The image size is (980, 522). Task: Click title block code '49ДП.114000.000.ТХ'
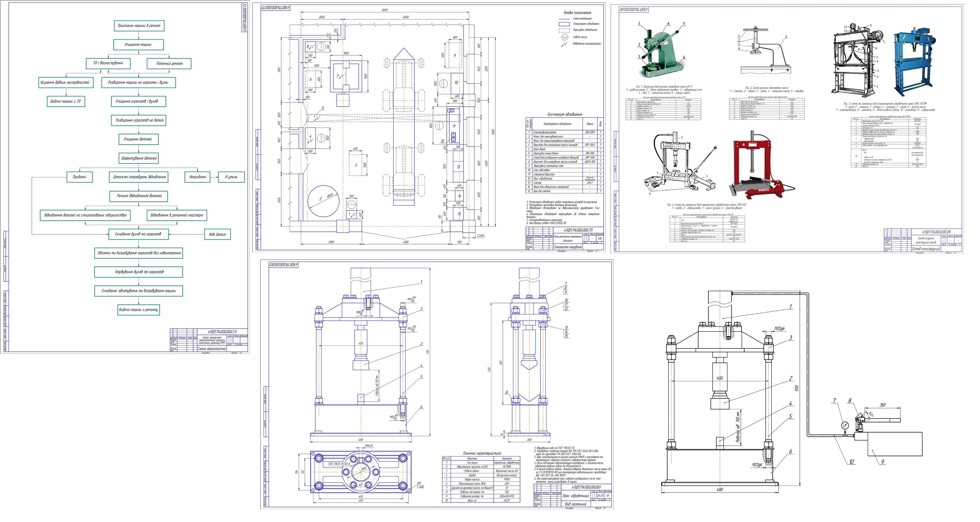(222, 332)
